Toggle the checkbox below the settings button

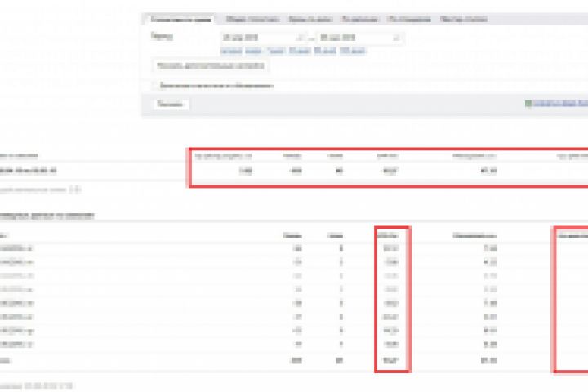point(155,86)
